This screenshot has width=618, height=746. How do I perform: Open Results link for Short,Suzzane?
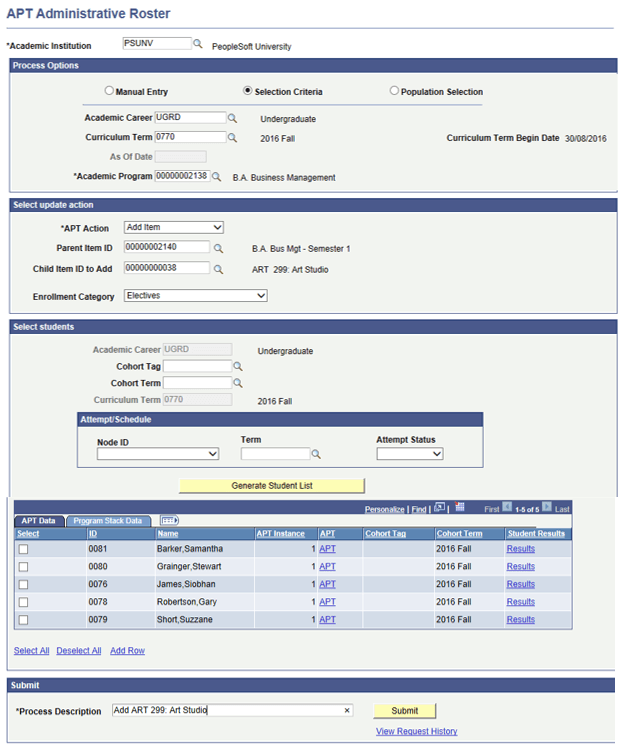pos(520,620)
